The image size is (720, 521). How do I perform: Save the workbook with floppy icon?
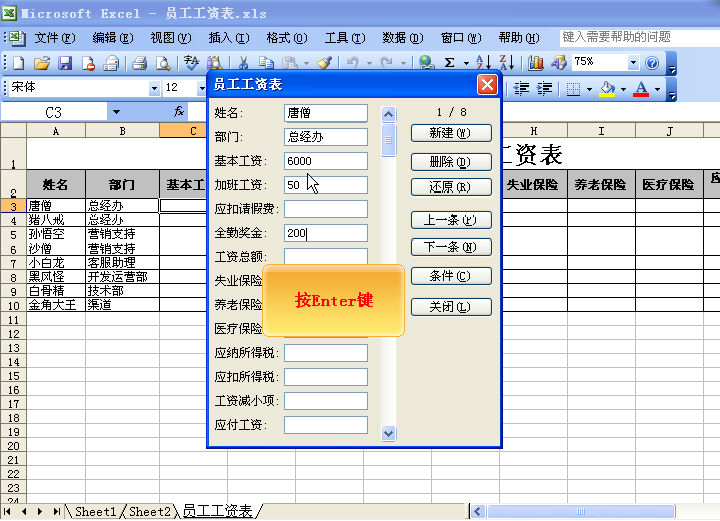coord(65,63)
